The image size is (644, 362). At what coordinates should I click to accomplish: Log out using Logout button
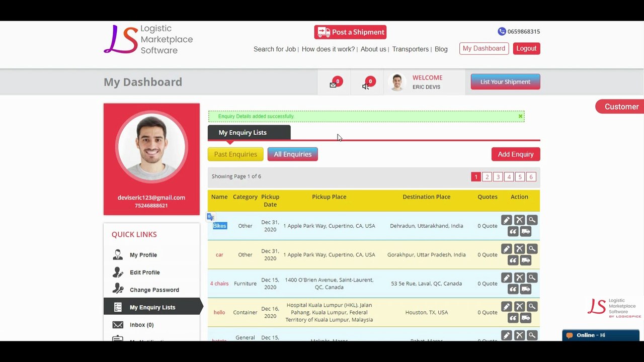(526, 49)
